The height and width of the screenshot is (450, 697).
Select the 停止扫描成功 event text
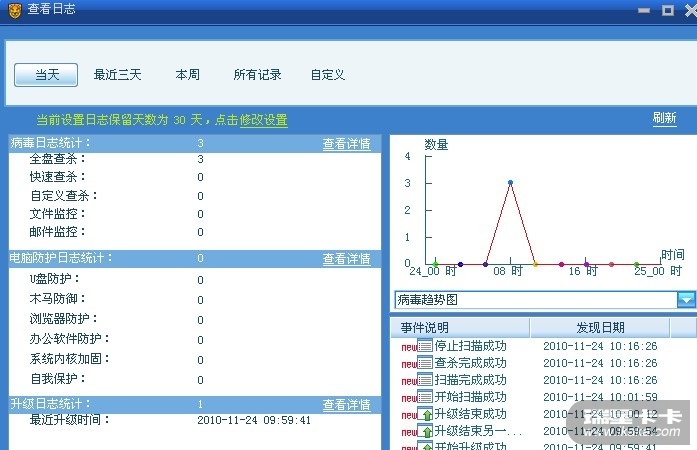click(471, 346)
